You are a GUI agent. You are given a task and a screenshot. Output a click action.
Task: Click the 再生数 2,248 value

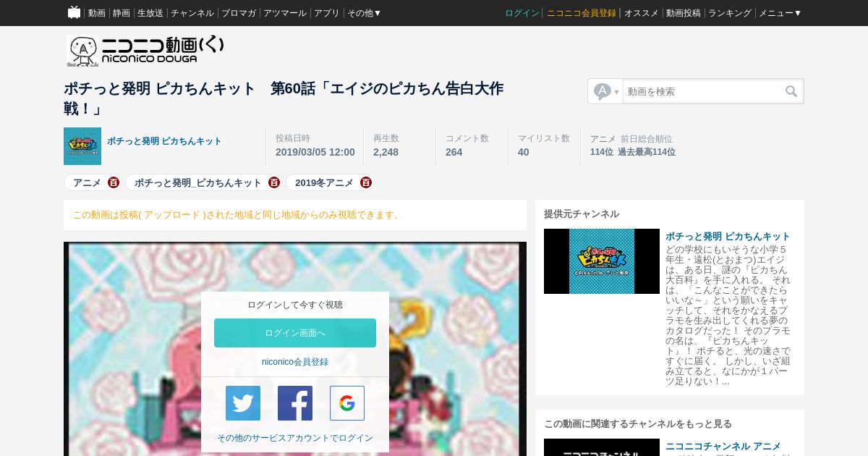(x=386, y=152)
